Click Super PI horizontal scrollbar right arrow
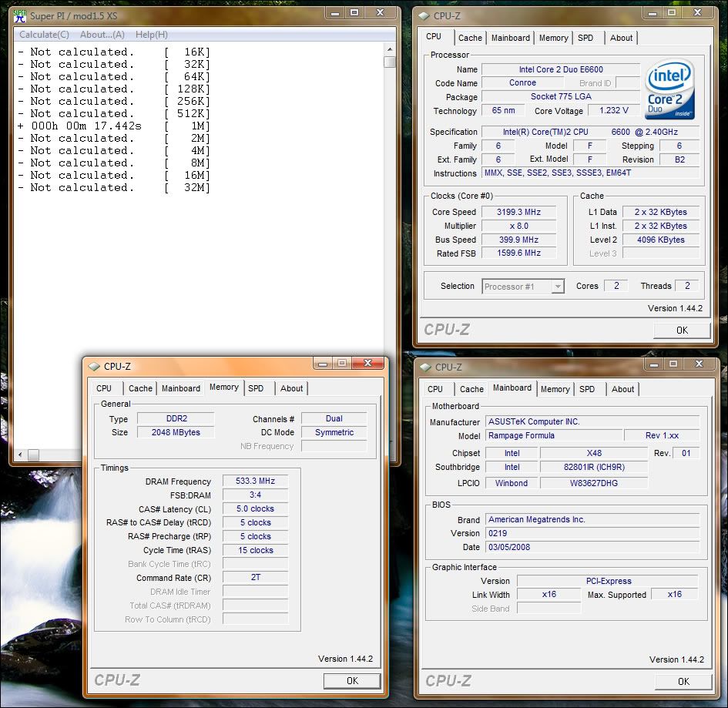The width and height of the screenshot is (728, 708). click(x=378, y=455)
